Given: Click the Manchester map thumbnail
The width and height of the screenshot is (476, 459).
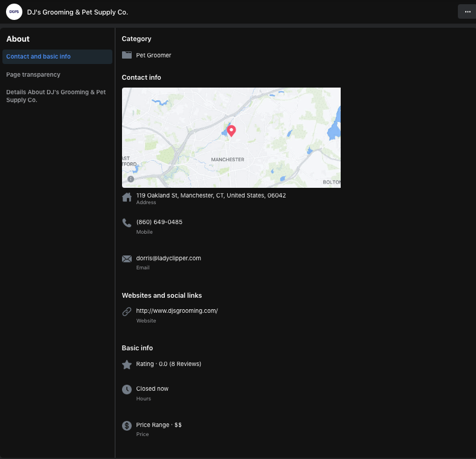Looking at the screenshot, I should (x=231, y=138).
